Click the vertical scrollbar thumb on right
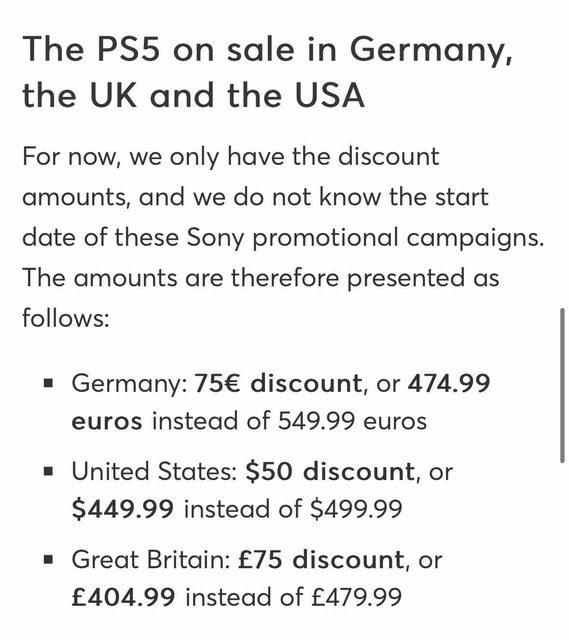Image resolution: width=569 pixels, height=640 pixels. (x=562, y=385)
